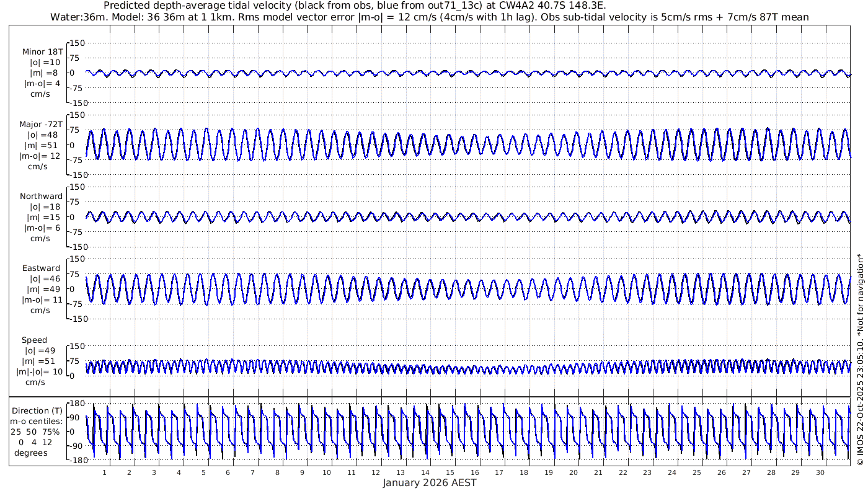The image size is (868, 496).
Task: Select the 'Major -72T' panel label
Action: [41, 125]
